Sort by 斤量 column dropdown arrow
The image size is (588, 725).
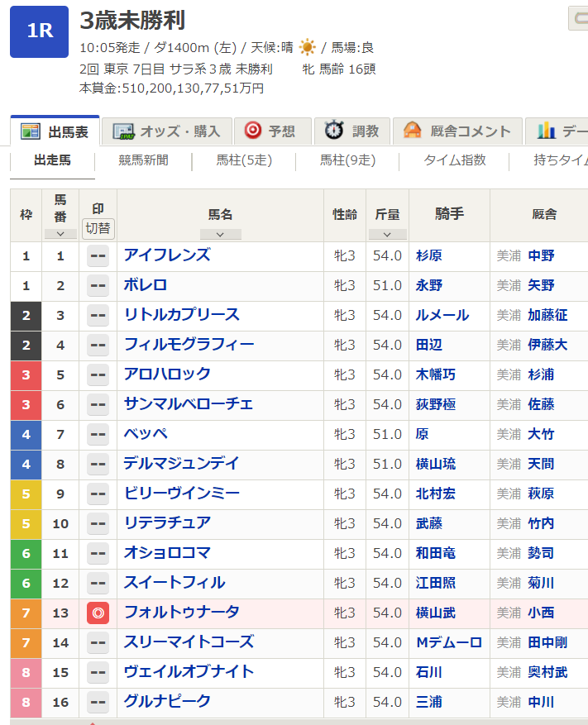coord(387,235)
